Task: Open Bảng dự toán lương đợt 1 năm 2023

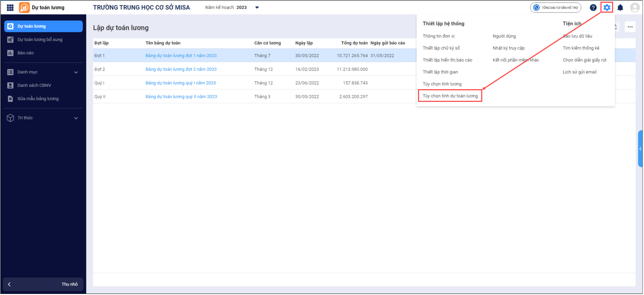Action: tap(181, 56)
